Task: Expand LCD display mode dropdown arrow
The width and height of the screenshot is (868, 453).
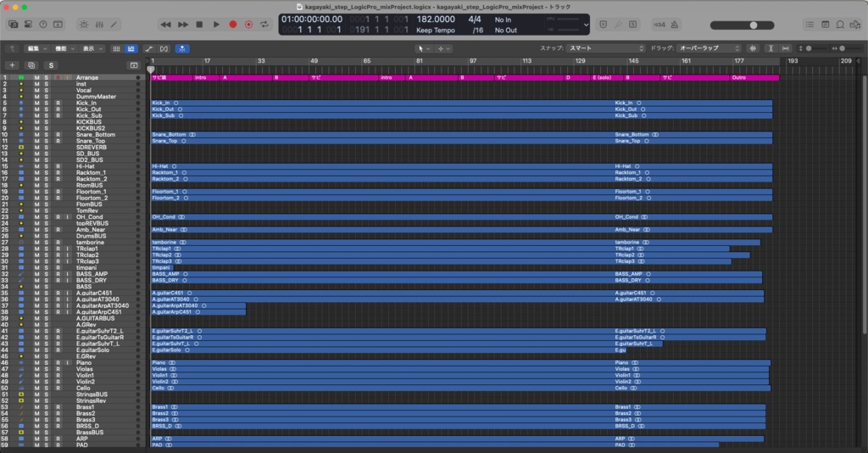Action: 586,25
